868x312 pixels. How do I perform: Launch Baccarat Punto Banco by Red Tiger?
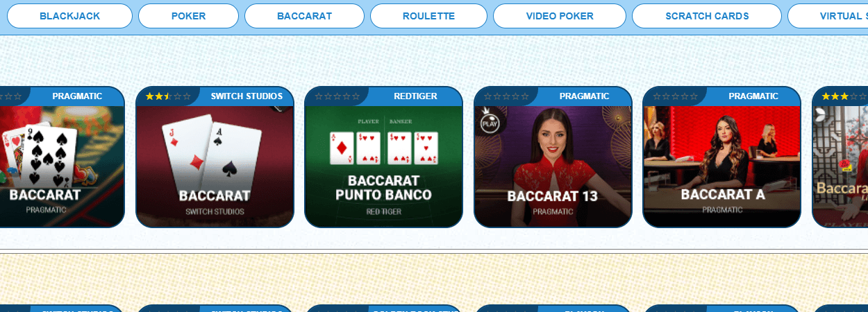pyautogui.click(x=383, y=166)
